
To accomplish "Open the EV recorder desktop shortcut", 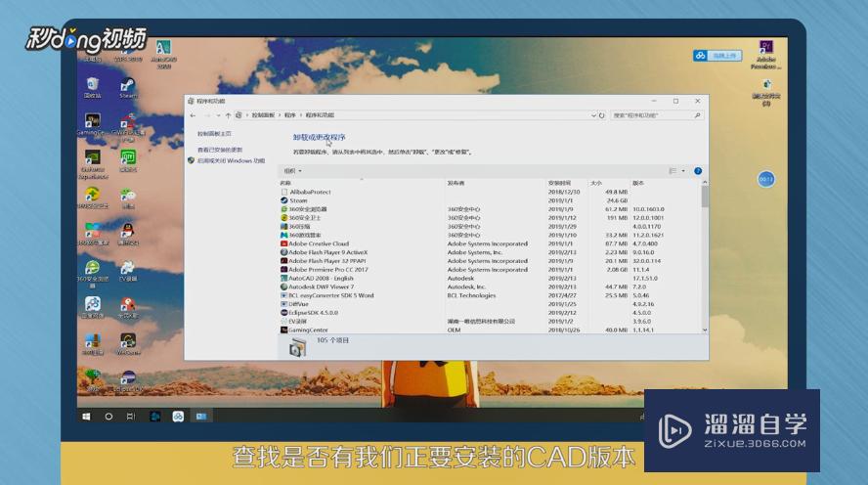I will [x=128, y=271].
